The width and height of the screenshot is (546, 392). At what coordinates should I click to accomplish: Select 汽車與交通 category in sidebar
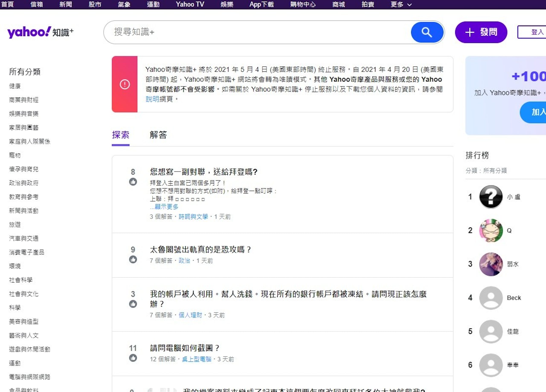[24, 238]
